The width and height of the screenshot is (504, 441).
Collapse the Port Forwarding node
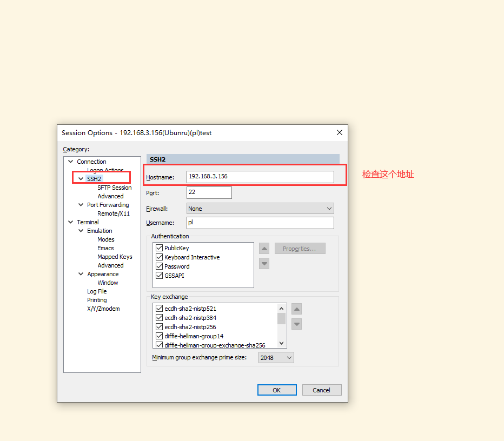81,205
